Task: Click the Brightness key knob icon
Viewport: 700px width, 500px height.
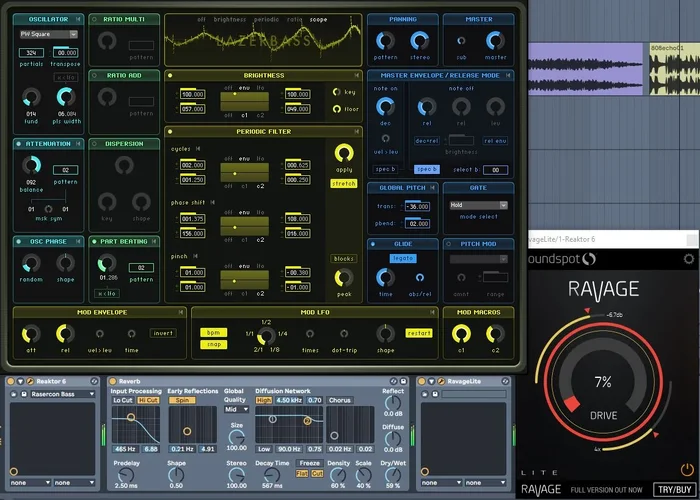Action: pyautogui.click(x=338, y=91)
